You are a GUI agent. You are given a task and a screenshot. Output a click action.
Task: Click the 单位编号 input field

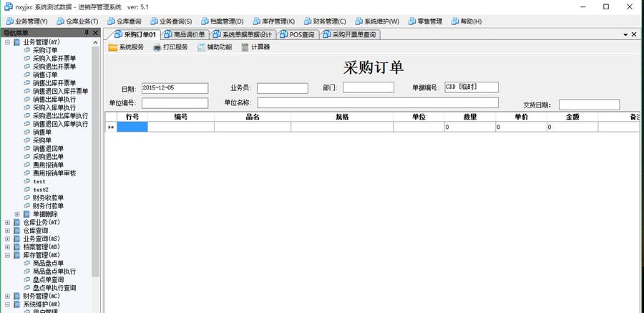tap(175, 103)
